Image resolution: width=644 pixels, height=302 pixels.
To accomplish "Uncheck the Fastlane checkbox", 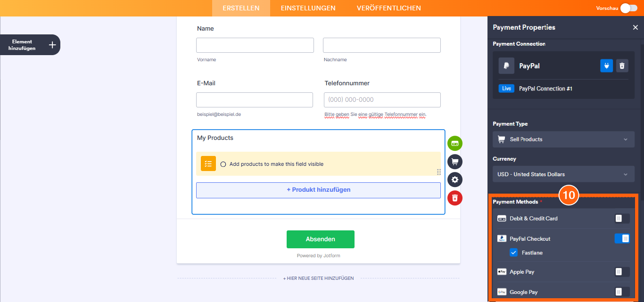I will [x=513, y=253].
